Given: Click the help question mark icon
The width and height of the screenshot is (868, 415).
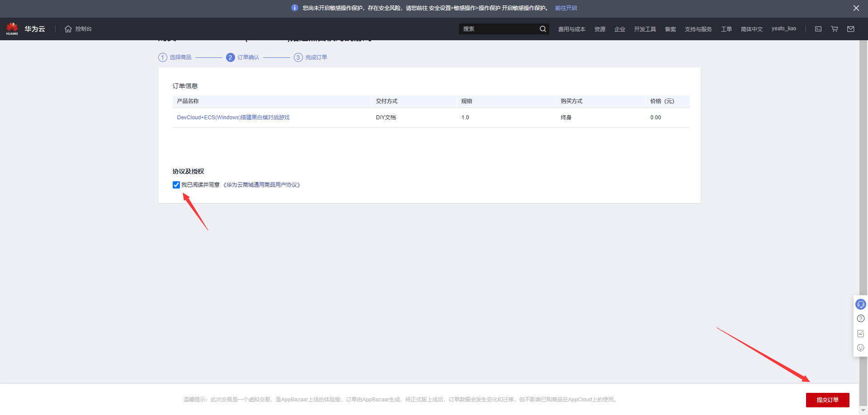Looking at the screenshot, I should (861, 319).
